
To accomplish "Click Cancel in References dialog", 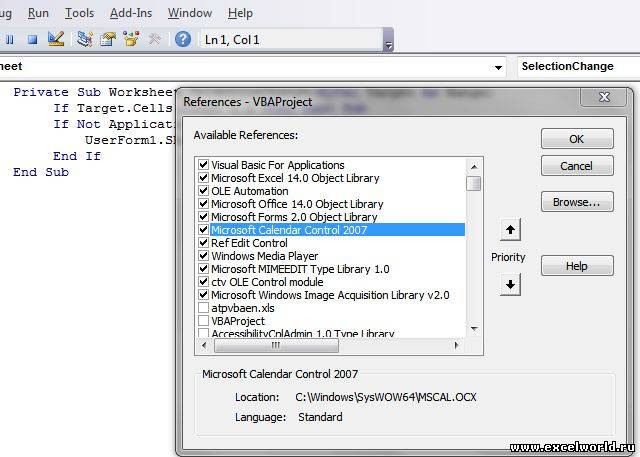I will click(x=577, y=166).
